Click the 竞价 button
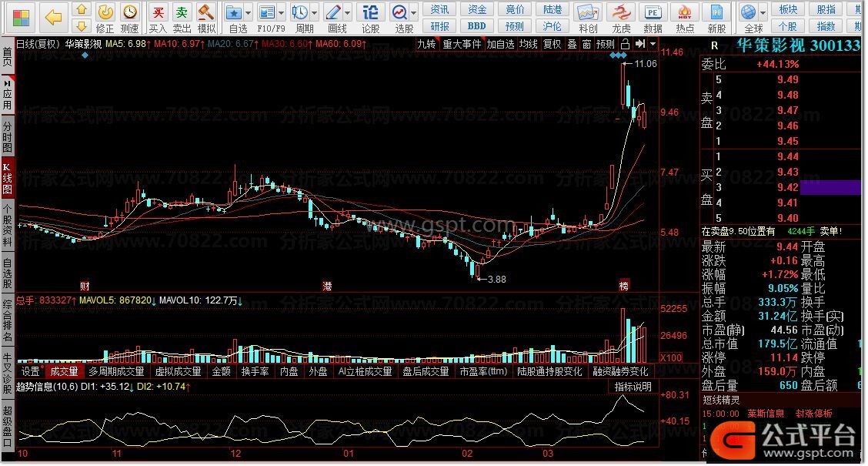Image resolution: width=868 pixels, height=466 pixels. pos(515,9)
